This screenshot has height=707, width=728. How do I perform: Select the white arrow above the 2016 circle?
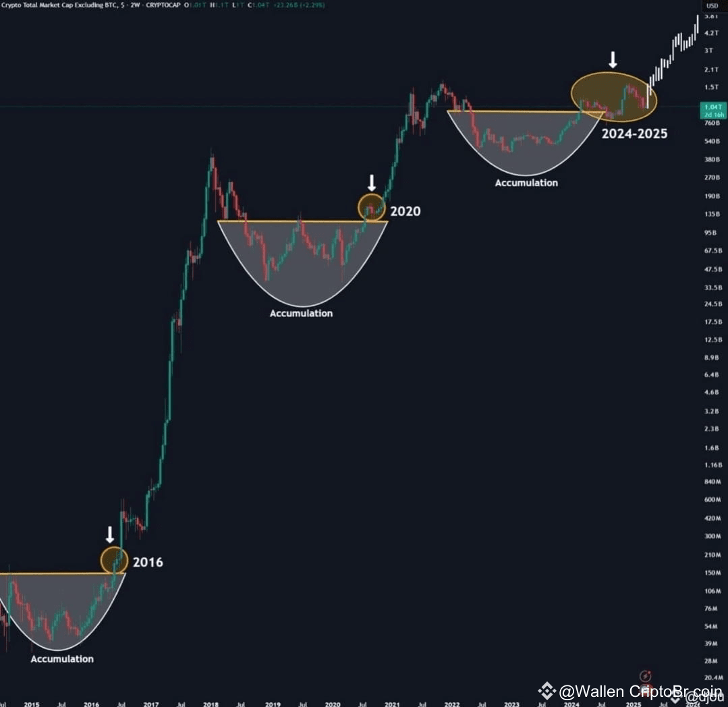pos(110,535)
